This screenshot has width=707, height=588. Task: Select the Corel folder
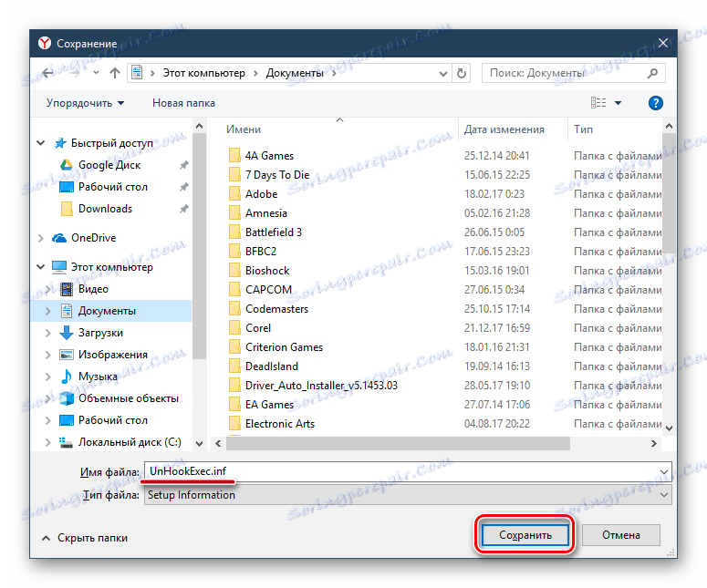pos(258,328)
